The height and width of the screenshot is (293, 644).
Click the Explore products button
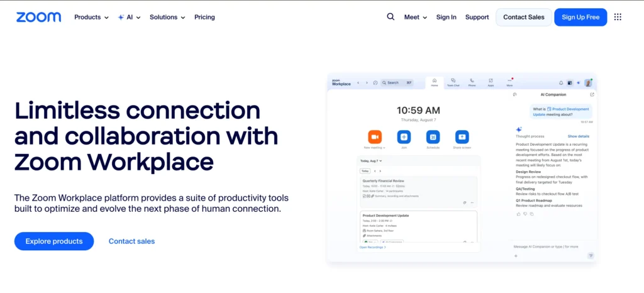(x=54, y=241)
